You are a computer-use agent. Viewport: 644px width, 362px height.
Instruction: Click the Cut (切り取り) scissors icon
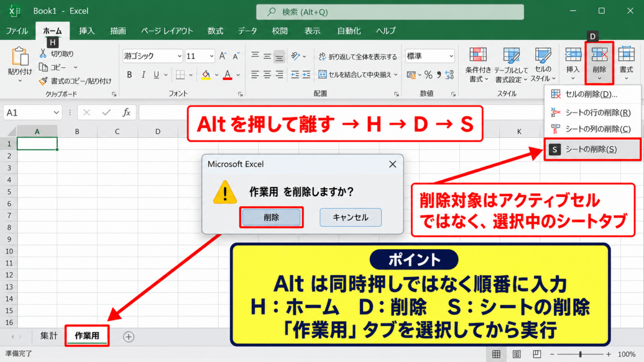tap(43, 54)
